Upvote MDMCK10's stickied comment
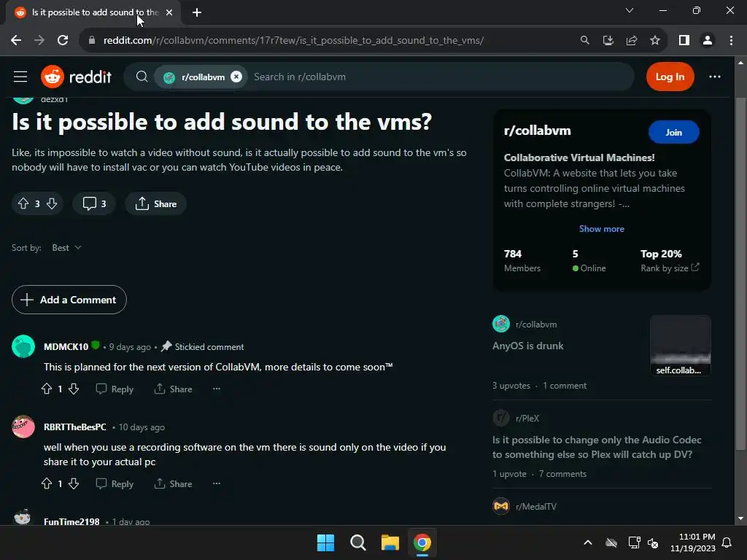 (x=46, y=389)
